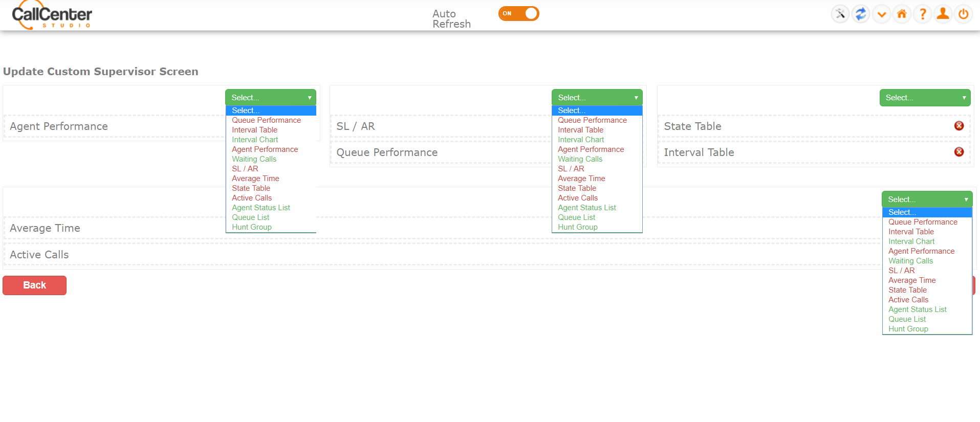Image resolution: width=980 pixels, height=422 pixels.
Task: Choose Interval Chart in bottom-right dropdown list
Action: click(x=927, y=241)
